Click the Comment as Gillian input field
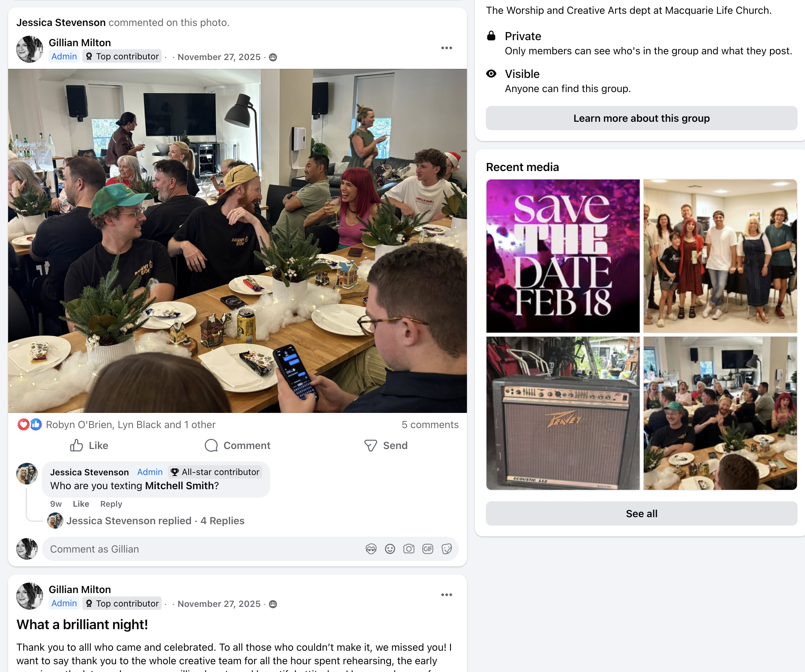 203,549
